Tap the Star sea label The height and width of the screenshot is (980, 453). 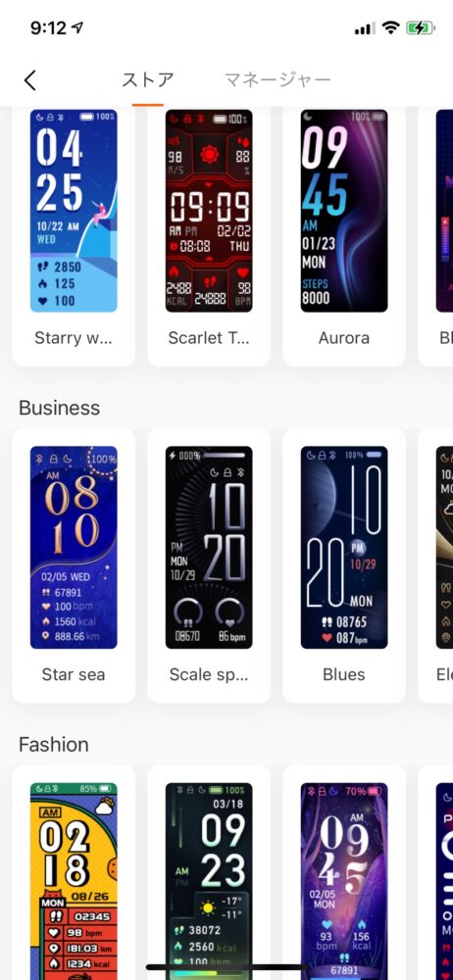pyautogui.click(x=74, y=674)
